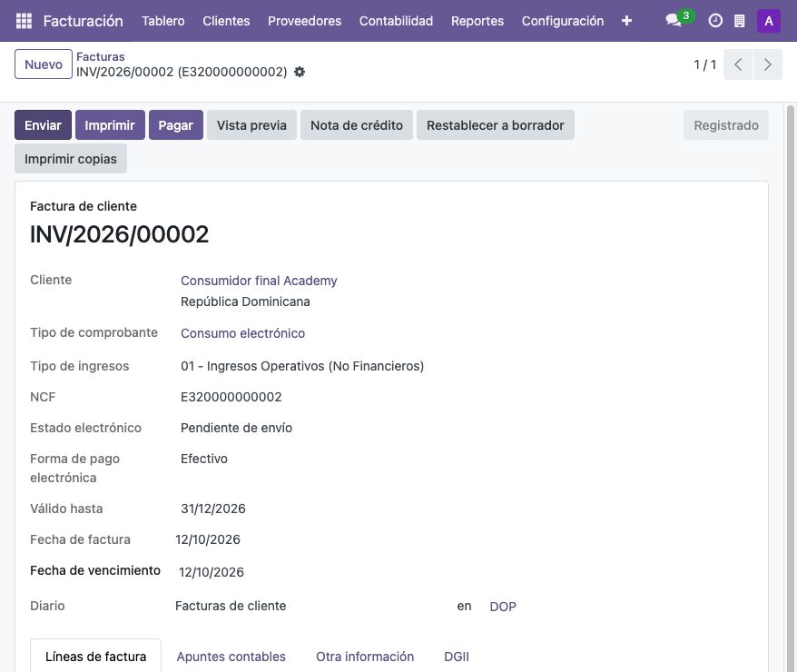Switch to the Apuntes contables tab
The image size is (797, 672).
tap(231, 657)
